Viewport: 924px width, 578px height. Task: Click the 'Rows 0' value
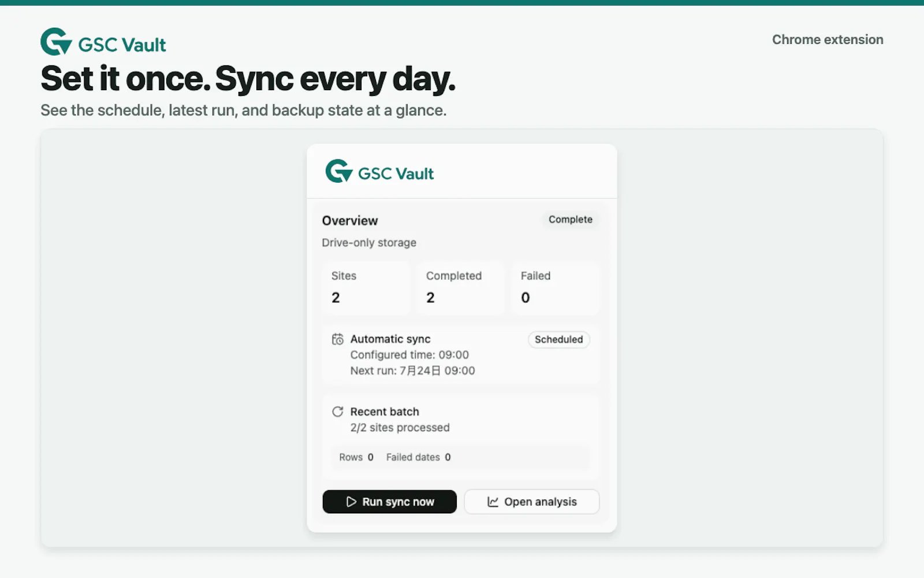click(x=356, y=457)
